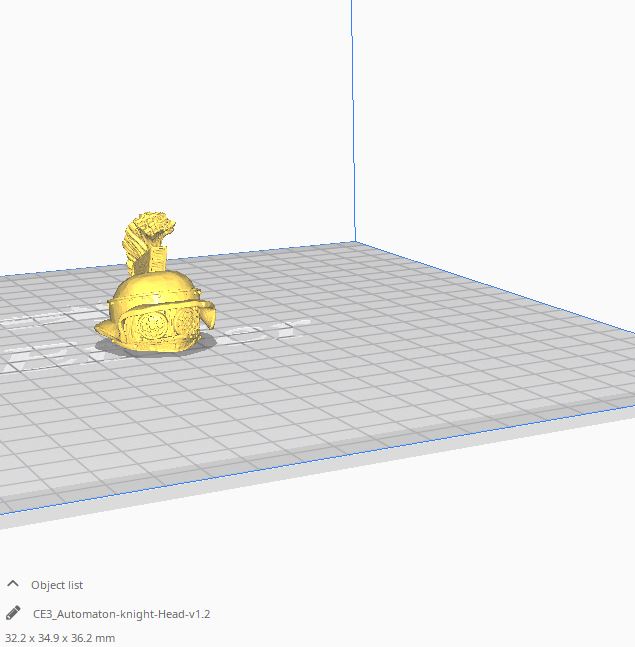Click the Object list label
The width and height of the screenshot is (635, 647).
tap(57, 585)
